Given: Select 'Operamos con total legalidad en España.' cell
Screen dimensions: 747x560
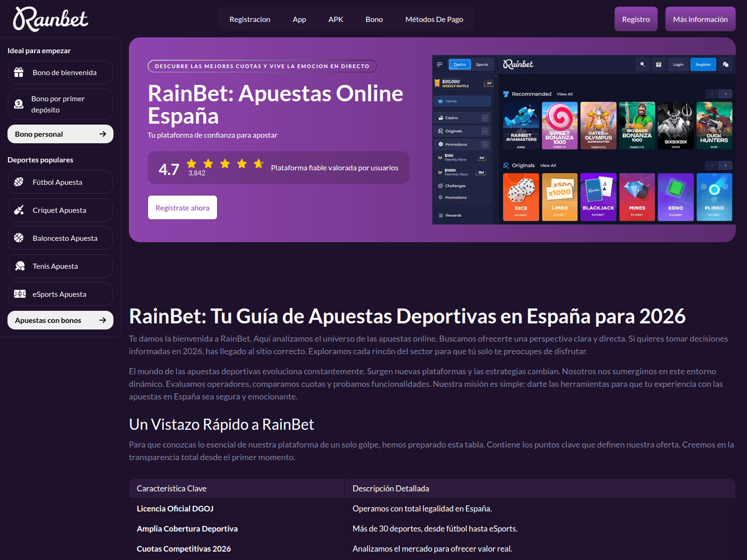Looking at the screenshot, I should point(422,509).
